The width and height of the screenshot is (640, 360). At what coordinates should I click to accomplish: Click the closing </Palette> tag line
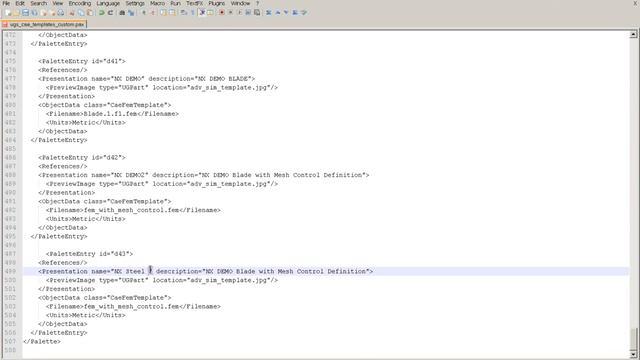click(x=42, y=342)
